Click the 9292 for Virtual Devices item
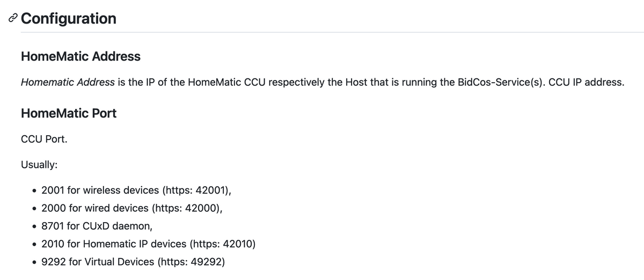 tap(133, 263)
